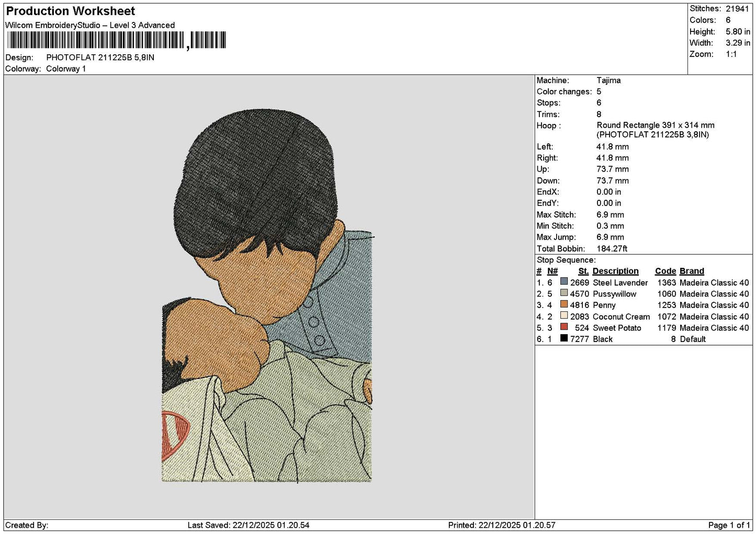This screenshot has height=534, width=756.
Task: Click the design name 'PHOTOFLAT 211225B 5,8IN'
Action: pyautogui.click(x=100, y=58)
